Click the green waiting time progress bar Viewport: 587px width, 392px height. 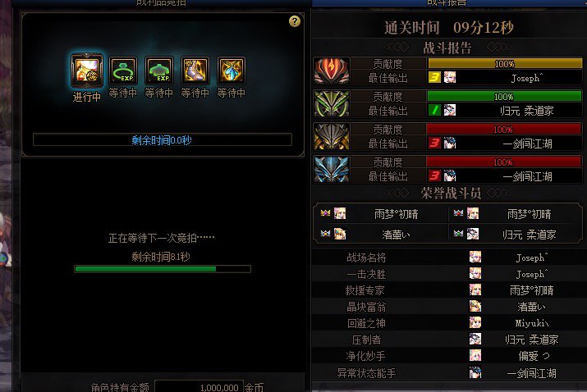point(163,269)
